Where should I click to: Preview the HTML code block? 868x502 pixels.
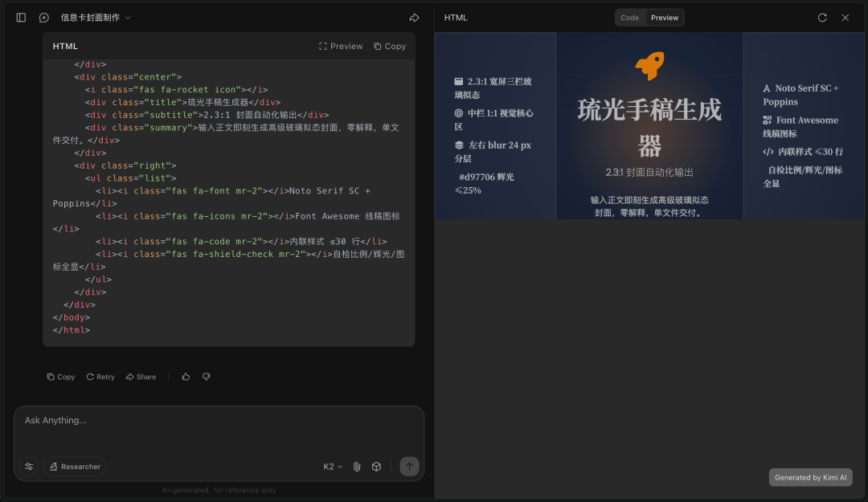(x=340, y=46)
